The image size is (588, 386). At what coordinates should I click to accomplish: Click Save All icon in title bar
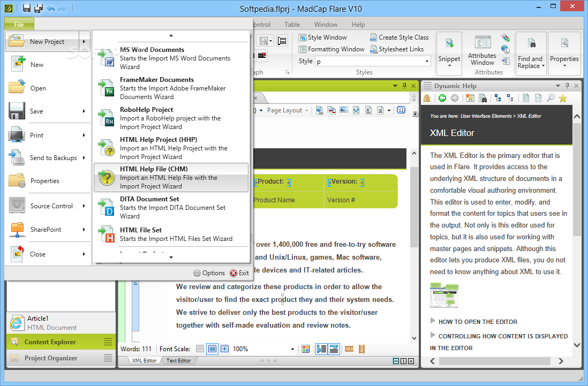pyautogui.click(x=38, y=8)
